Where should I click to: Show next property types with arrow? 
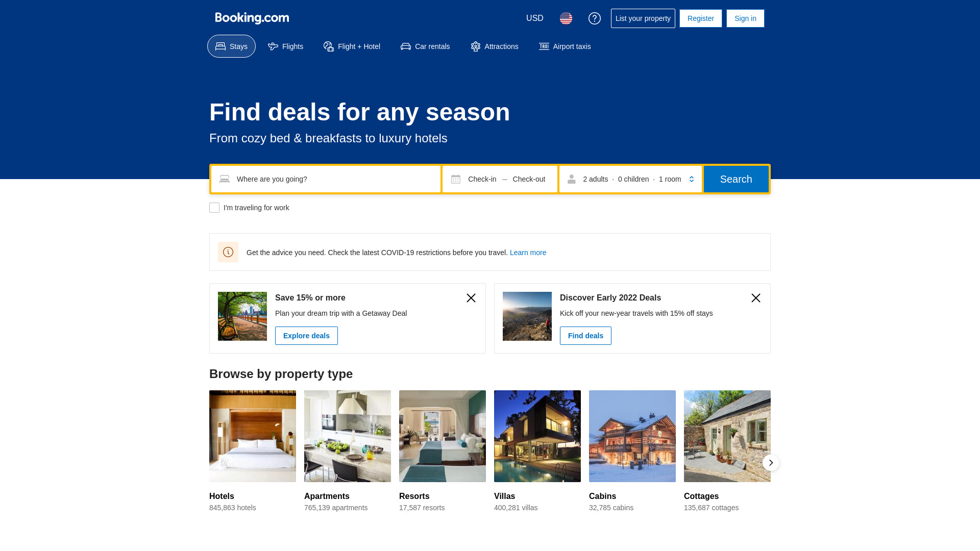click(771, 463)
